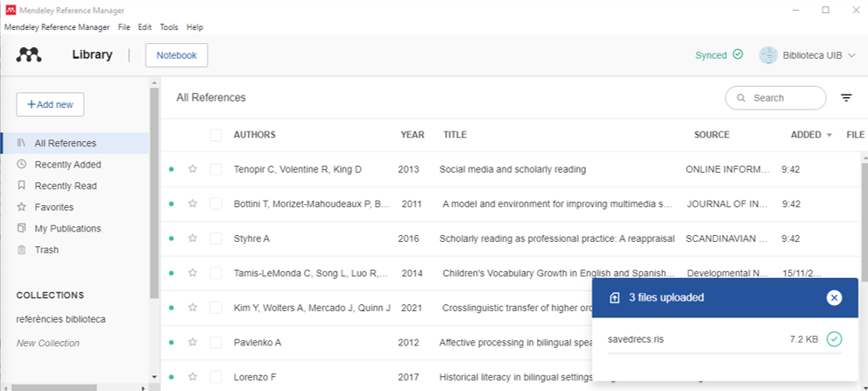868x391 pixels.
Task: Check the box for Bottini T reference
Action: tap(215, 203)
